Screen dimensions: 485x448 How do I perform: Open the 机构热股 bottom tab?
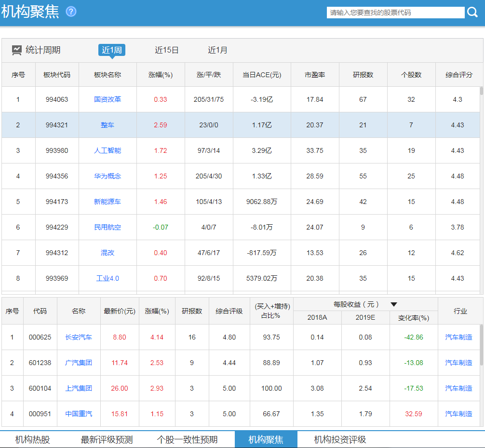[x=32, y=439]
